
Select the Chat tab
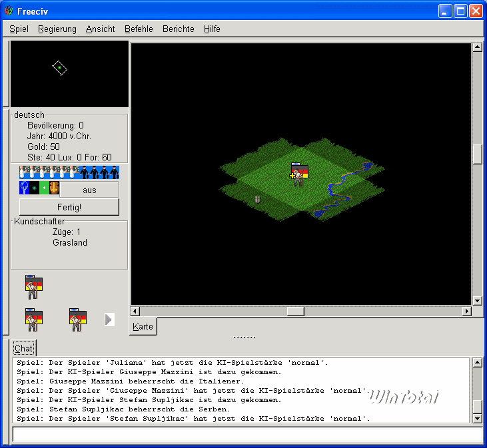coord(24,348)
